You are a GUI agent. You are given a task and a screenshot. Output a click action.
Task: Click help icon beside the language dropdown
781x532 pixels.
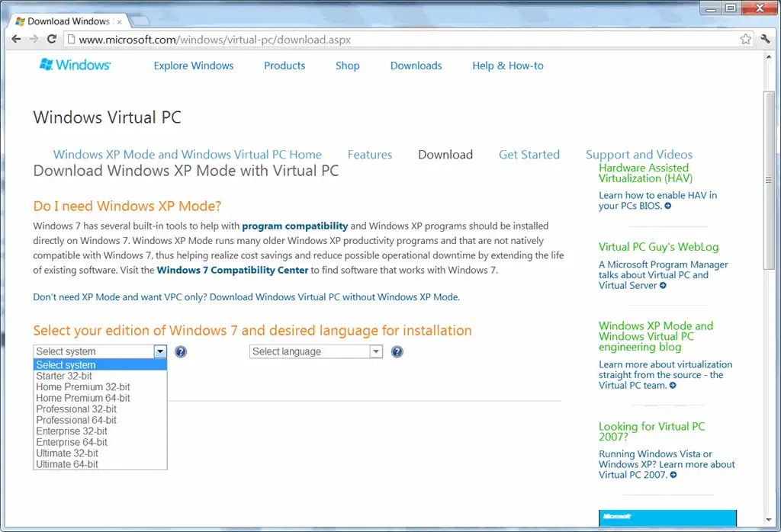click(397, 352)
